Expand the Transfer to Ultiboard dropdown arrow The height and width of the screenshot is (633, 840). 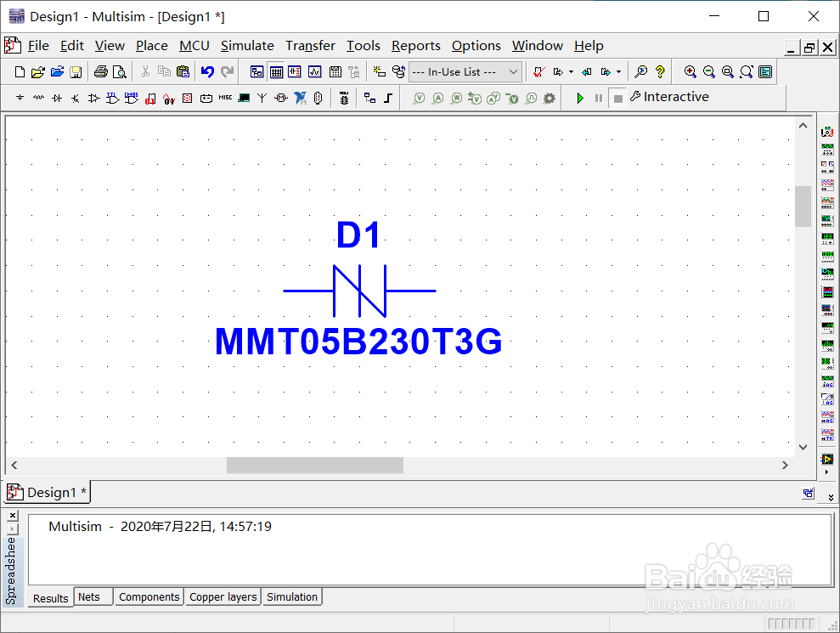pos(571,72)
